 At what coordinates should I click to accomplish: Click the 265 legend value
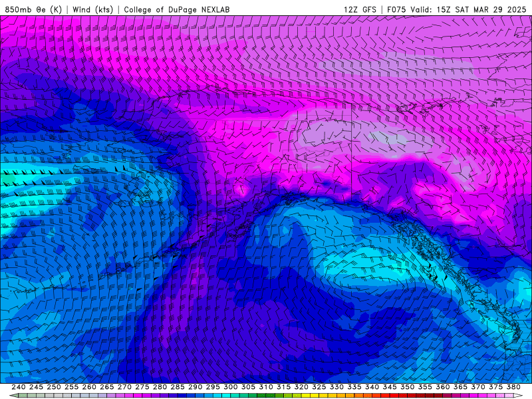coord(107,387)
